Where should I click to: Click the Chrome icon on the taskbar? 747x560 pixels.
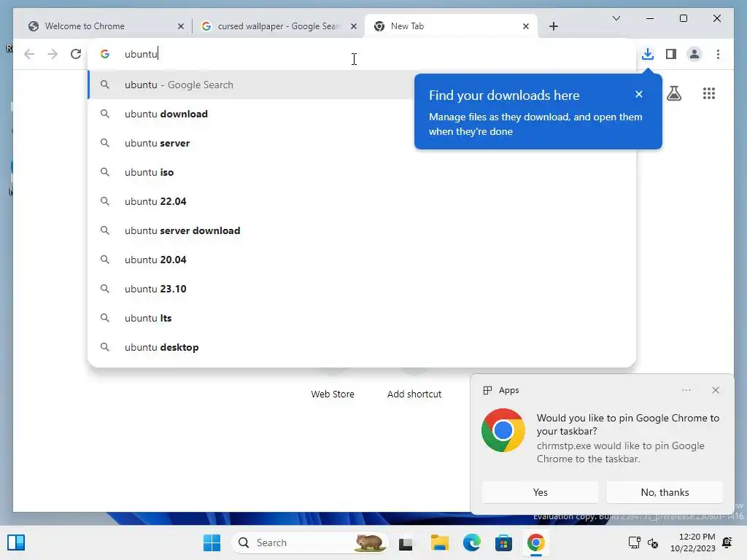[536, 542]
